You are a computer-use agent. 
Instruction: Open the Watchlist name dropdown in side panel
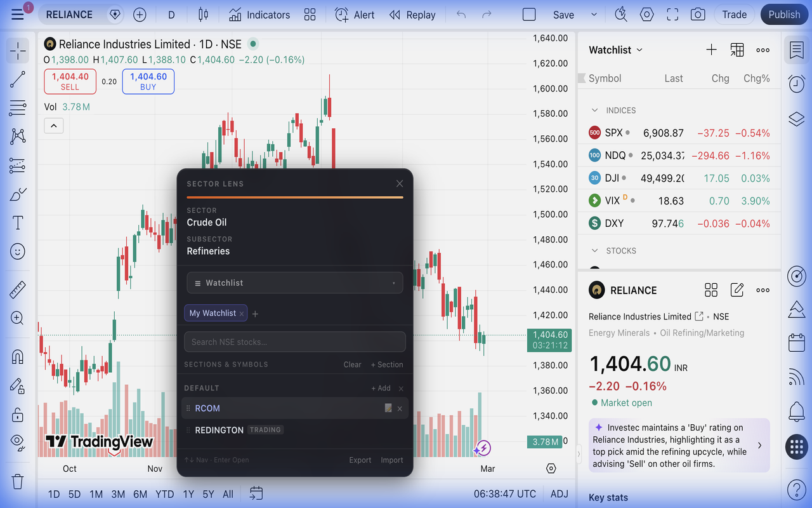point(615,50)
